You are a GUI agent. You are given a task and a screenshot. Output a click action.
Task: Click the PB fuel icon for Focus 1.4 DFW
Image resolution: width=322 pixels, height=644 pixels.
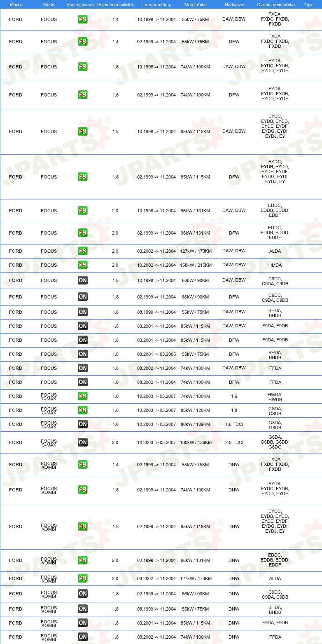[83, 42]
